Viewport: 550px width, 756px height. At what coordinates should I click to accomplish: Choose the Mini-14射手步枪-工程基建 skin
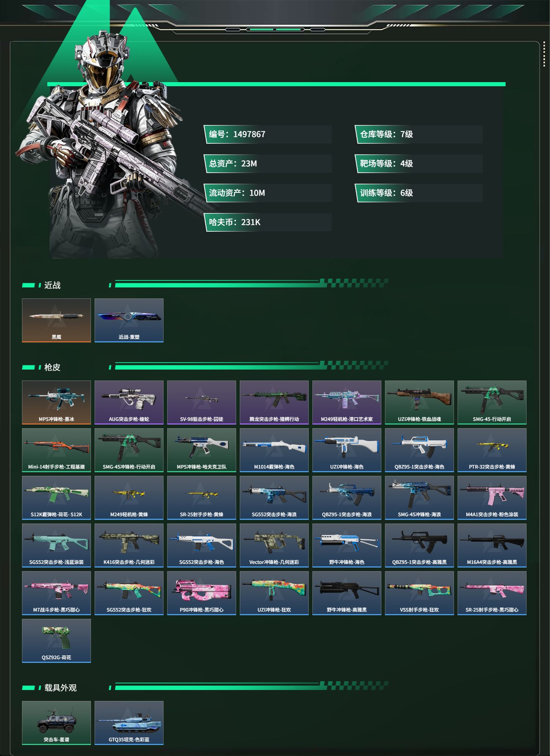56,450
